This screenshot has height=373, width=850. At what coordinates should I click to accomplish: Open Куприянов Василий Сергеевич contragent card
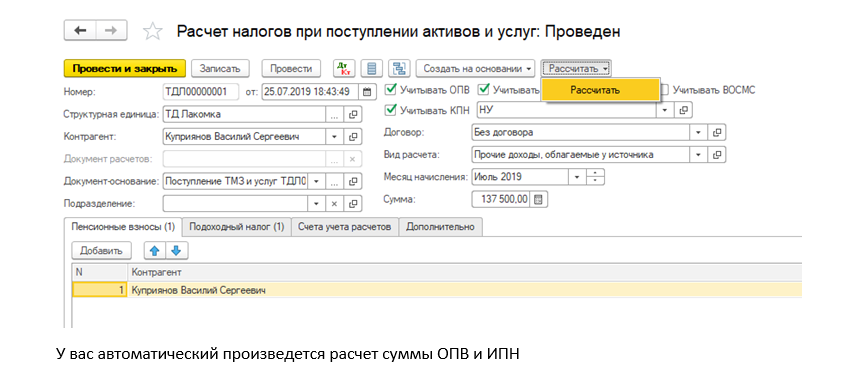click(353, 137)
